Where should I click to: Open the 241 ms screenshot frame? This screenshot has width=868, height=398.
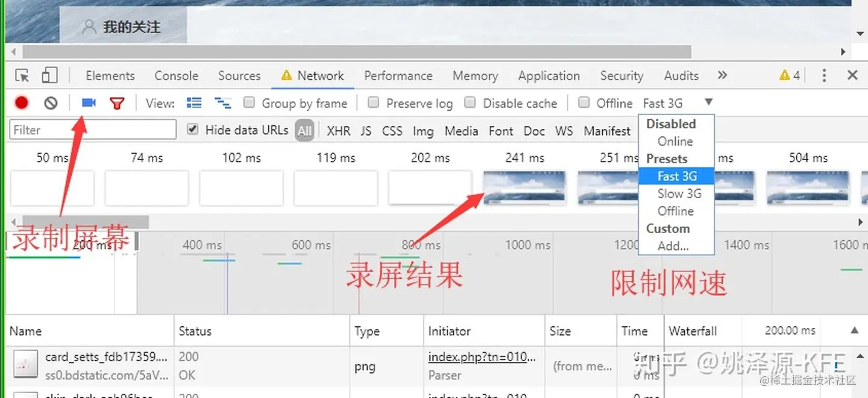pos(524,187)
